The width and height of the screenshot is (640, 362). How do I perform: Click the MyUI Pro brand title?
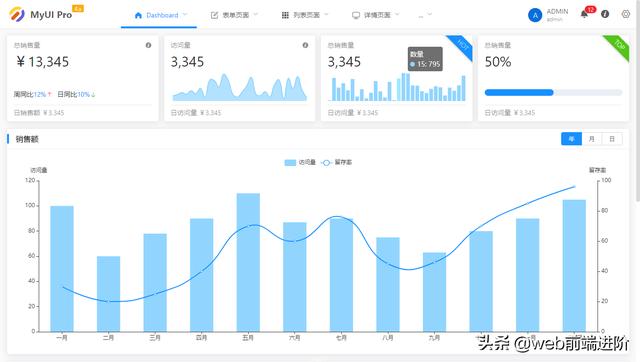coord(51,15)
